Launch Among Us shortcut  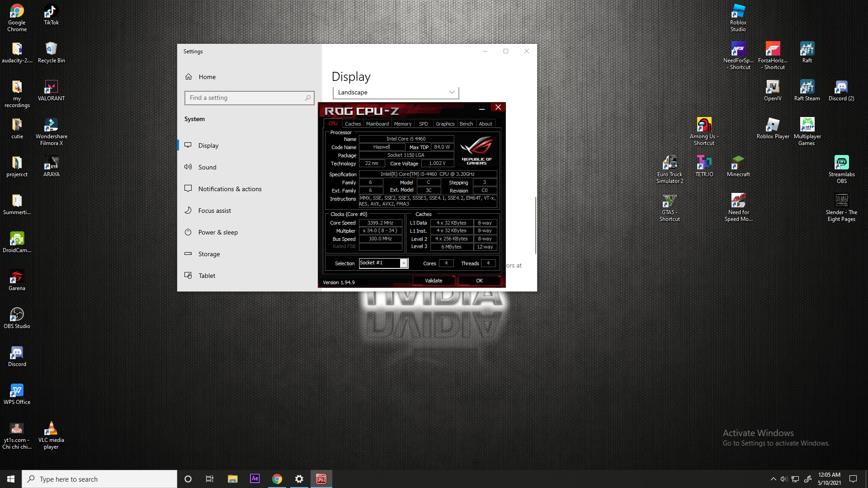704,132
